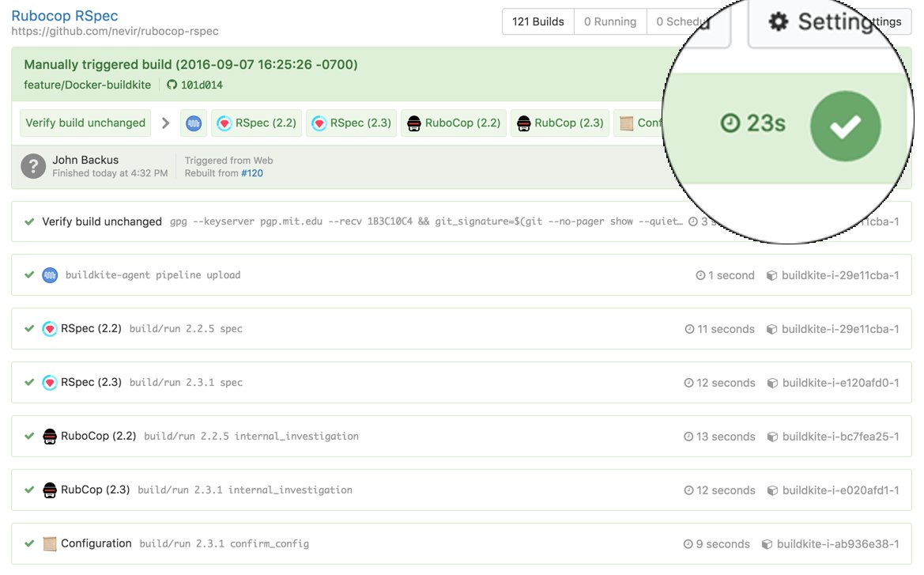Click the RSpec (2.3) pill gem icon
Screen dimensions: 924x575
tap(319, 123)
